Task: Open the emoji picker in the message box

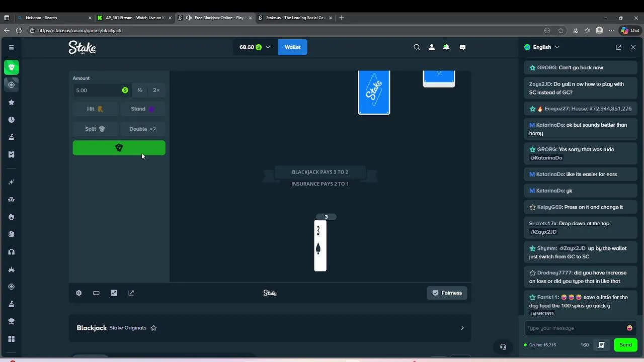Action: pyautogui.click(x=629, y=328)
